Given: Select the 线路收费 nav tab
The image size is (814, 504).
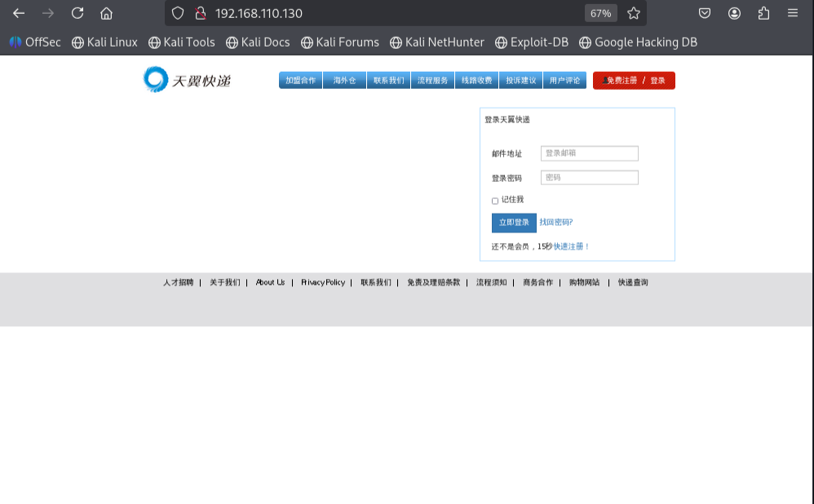Looking at the screenshot, I should pyautogui.click(x=476, y=81).
